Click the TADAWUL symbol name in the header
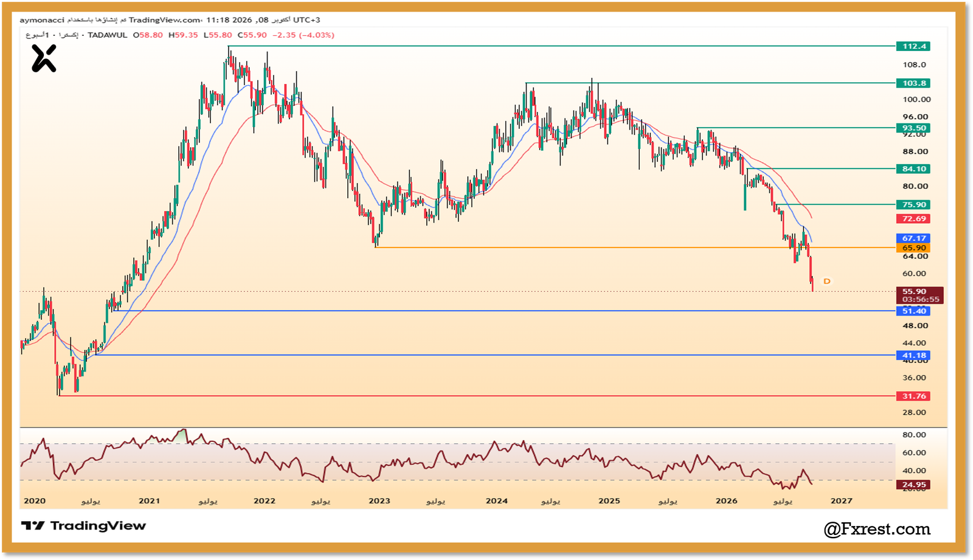This screenshot has width=973, height=560. 108,35
